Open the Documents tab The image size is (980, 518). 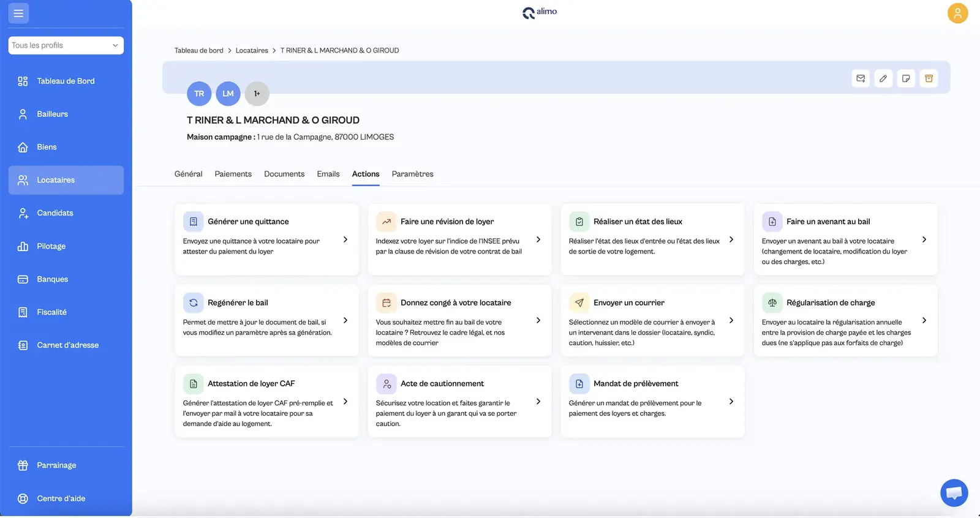coord(284,174)
